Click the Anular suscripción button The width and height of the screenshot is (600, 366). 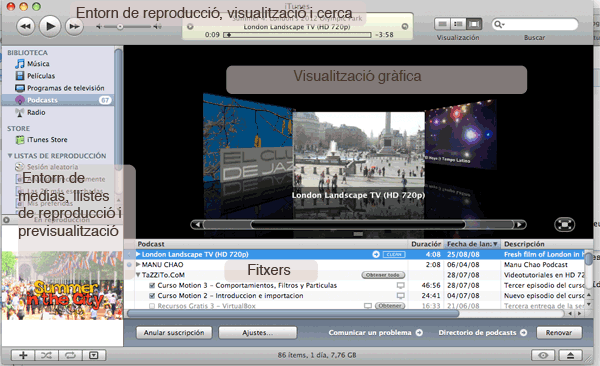pyautogui.click(x=174, y=333)
